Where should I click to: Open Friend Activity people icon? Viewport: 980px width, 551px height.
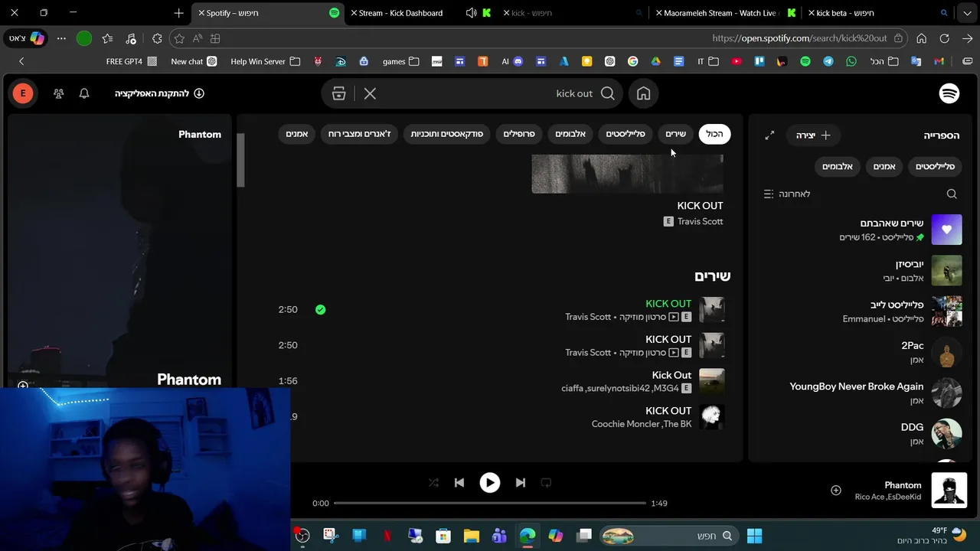[59, 93]
